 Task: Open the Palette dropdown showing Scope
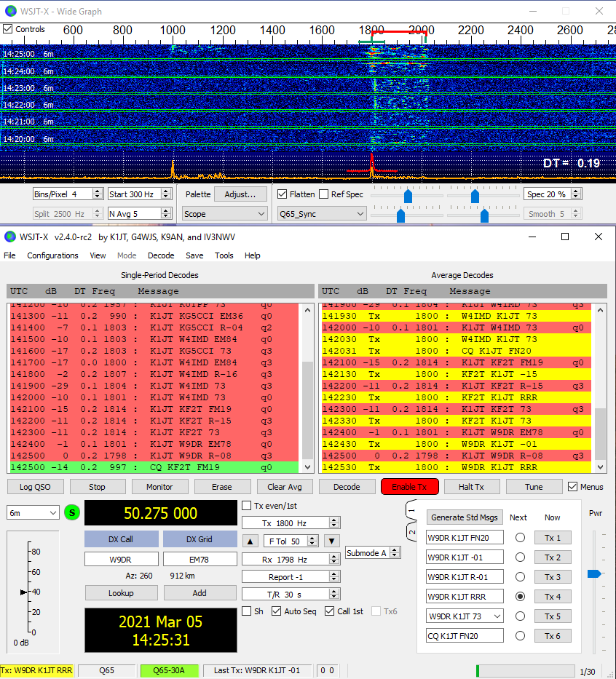coord(224,214)
